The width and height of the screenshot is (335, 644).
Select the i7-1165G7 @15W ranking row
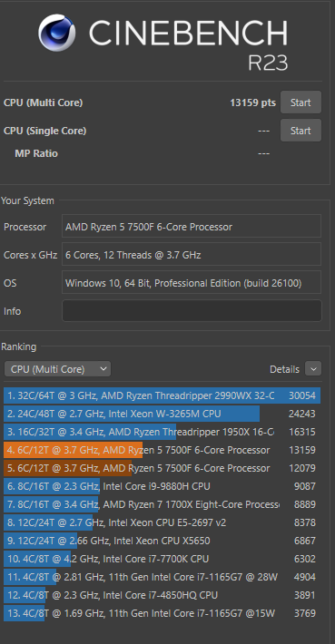coord(162,613)
